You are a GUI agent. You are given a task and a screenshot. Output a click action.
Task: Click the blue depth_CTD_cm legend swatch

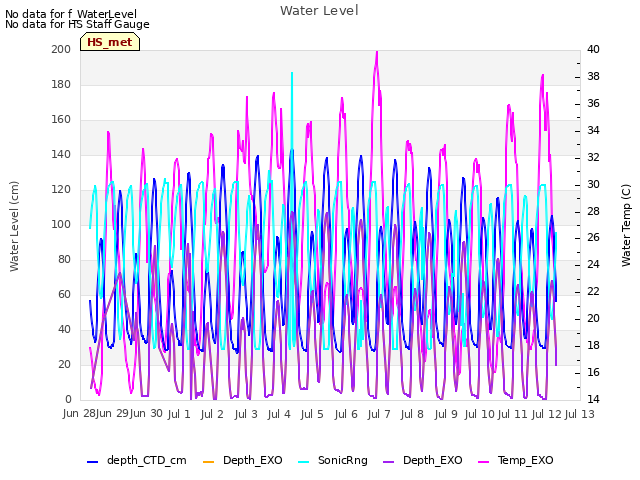pyautogui.click(x=93, y=462)
